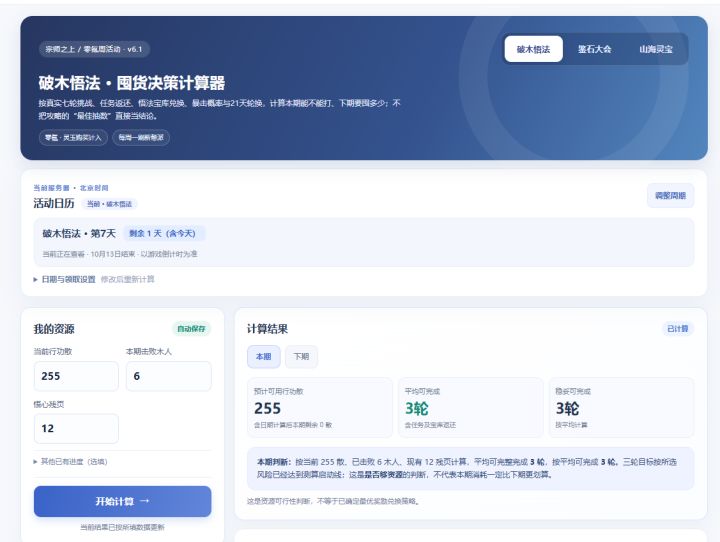Click the 稳妥可完成 3轮 card
Image resolution: width=720 pixels, height=542 pixels.
[x=621, y=407]
